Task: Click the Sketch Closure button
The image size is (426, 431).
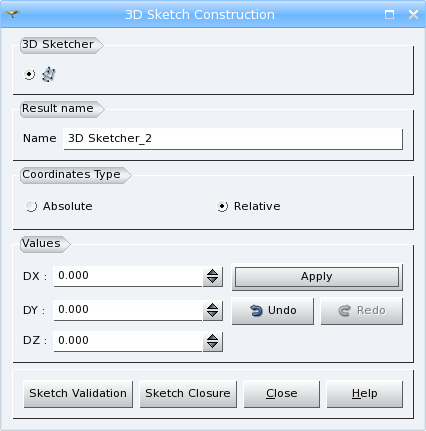Action: [x=188, y=394]
